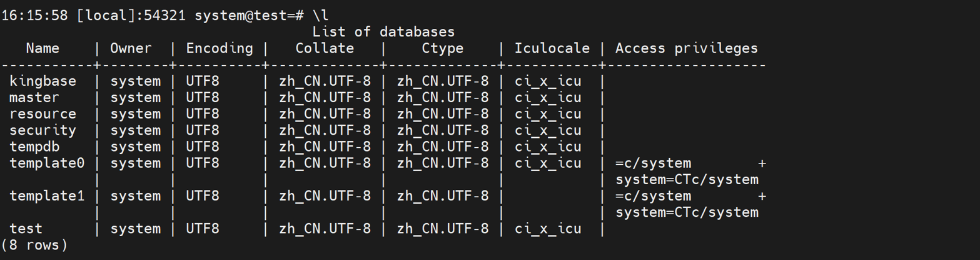The width and height of the screenshot is (980, 260).
Task: Click the 16:15:58 timestamp in prompt
Action: pos(34,16)
